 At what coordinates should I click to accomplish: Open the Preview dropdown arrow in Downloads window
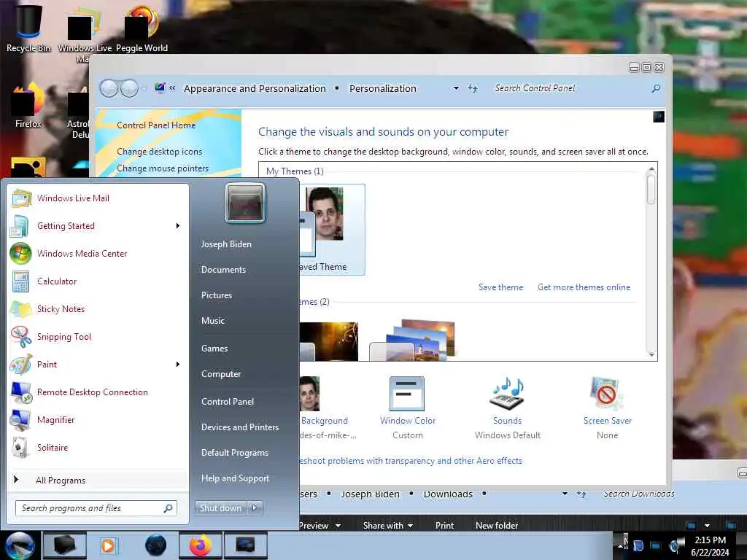point(338,526)
